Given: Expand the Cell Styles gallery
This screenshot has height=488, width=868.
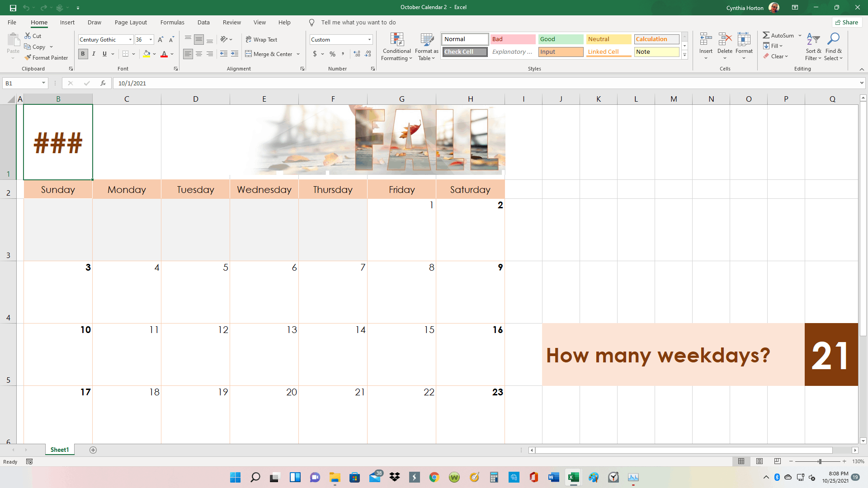Looking at the screenshot, I should click(x=684, y=55).
